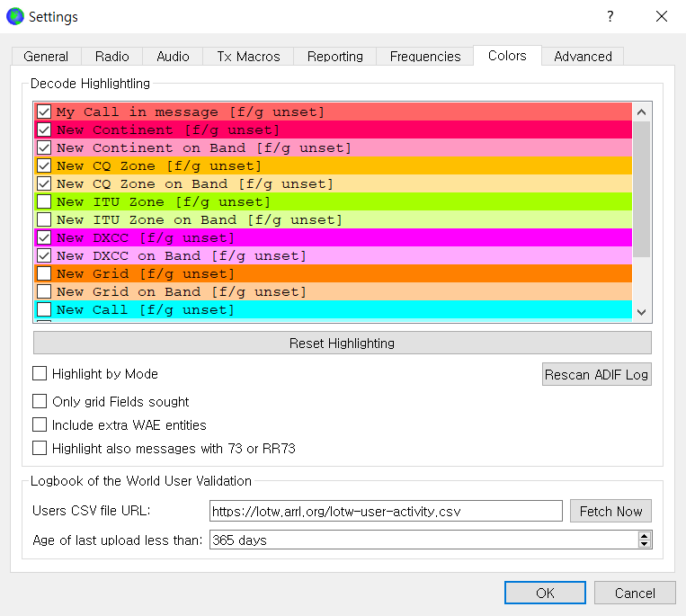This screenshot has height=616, width=686.
Task: Open the Advanced tab
Action: point(583,57)
